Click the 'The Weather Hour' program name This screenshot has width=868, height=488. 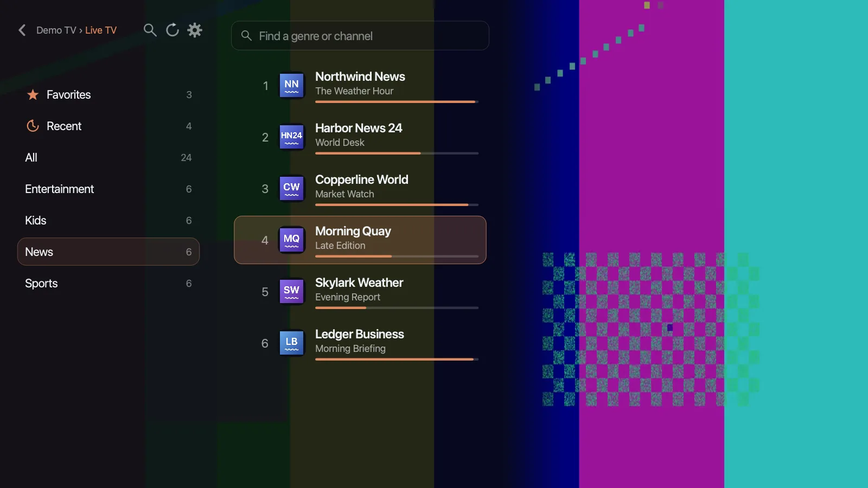pyautogui.click(x=354, y=91)
